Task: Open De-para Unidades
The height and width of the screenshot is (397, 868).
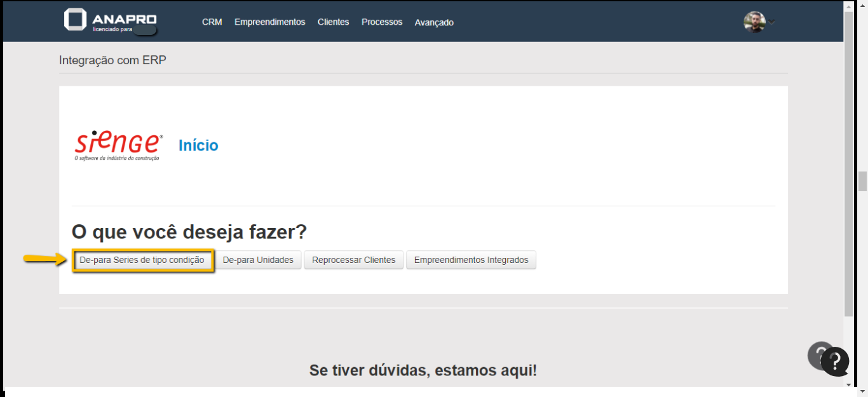Action: 258,260
